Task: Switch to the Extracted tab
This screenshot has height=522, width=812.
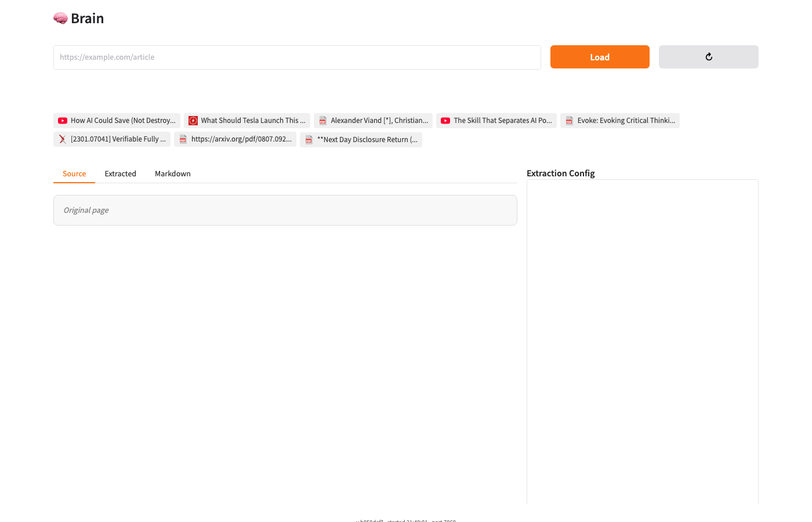Action: click(x=120, y=173)
